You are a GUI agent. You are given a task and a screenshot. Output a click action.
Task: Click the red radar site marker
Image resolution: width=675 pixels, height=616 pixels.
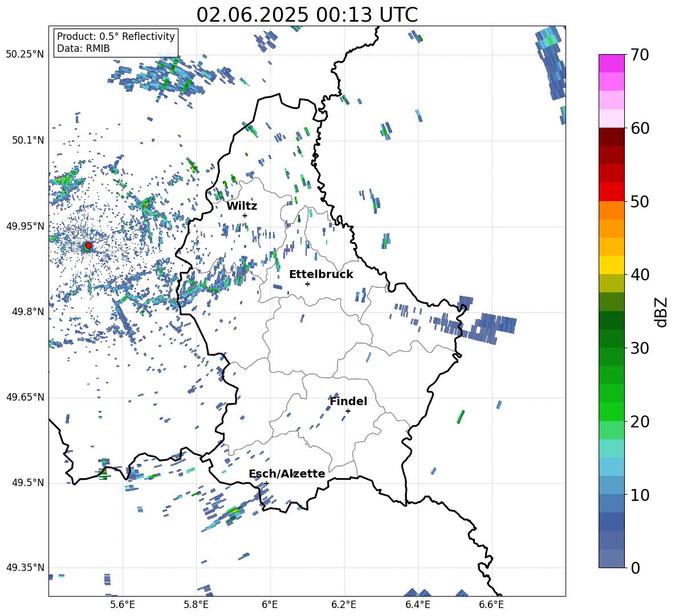pyautogui.click(x=88, y=245)
